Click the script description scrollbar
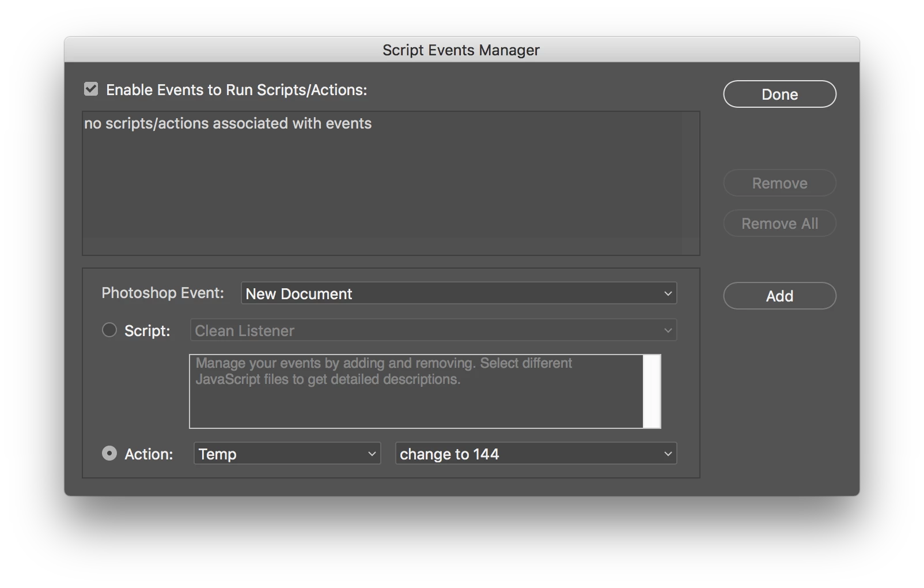The height and width of the screenshot is (588, 924). tap(652, 391)
